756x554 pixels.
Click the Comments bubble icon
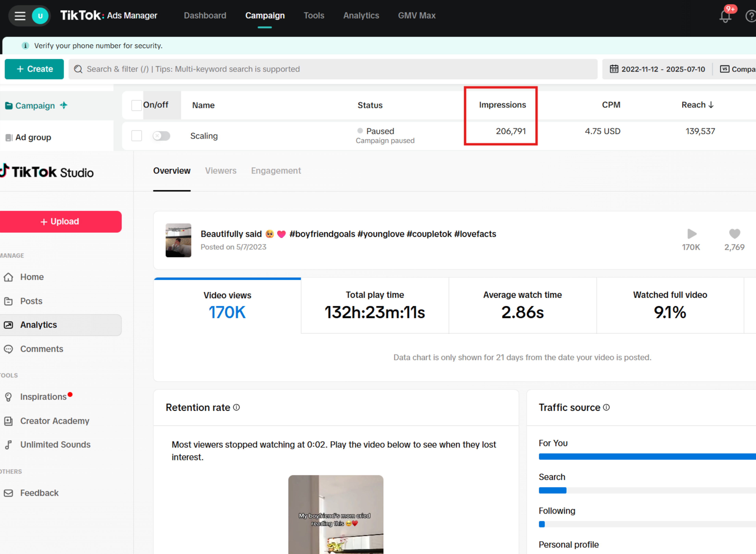[8, 349]
